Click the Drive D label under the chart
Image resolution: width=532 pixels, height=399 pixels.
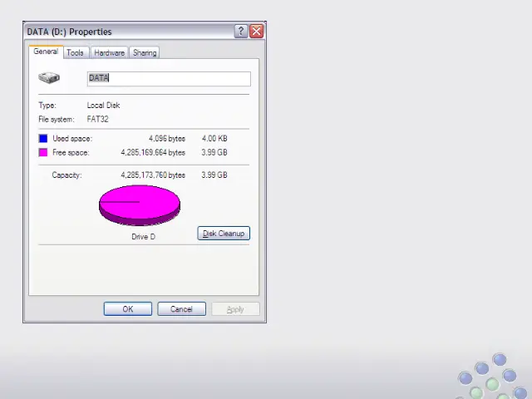(x=143, y=237)
